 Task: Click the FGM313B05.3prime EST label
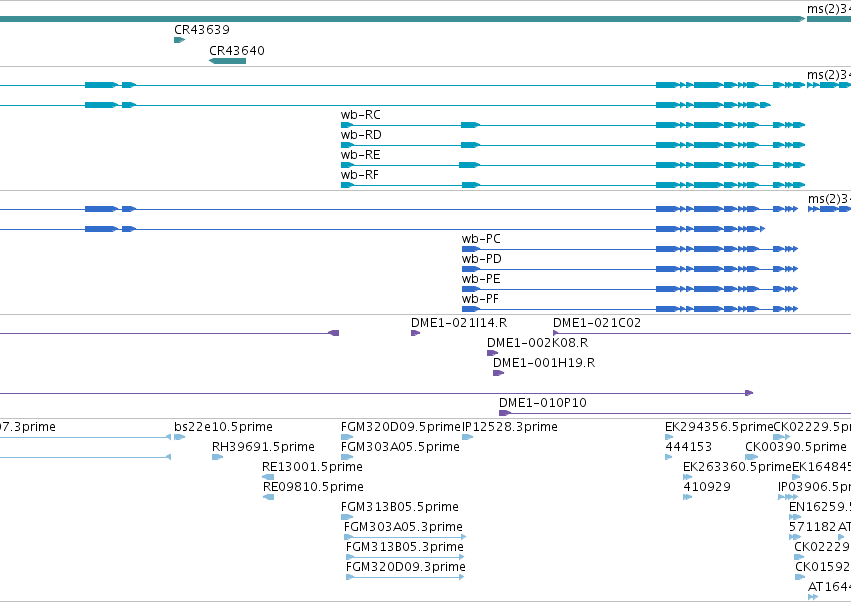point(405,547)
